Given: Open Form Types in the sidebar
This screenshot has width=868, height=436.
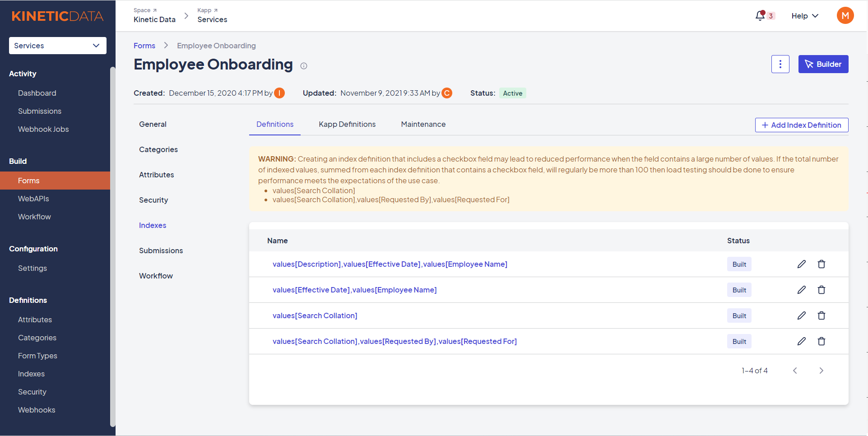Looking at the screenshot, I should [x=37, y=356].
